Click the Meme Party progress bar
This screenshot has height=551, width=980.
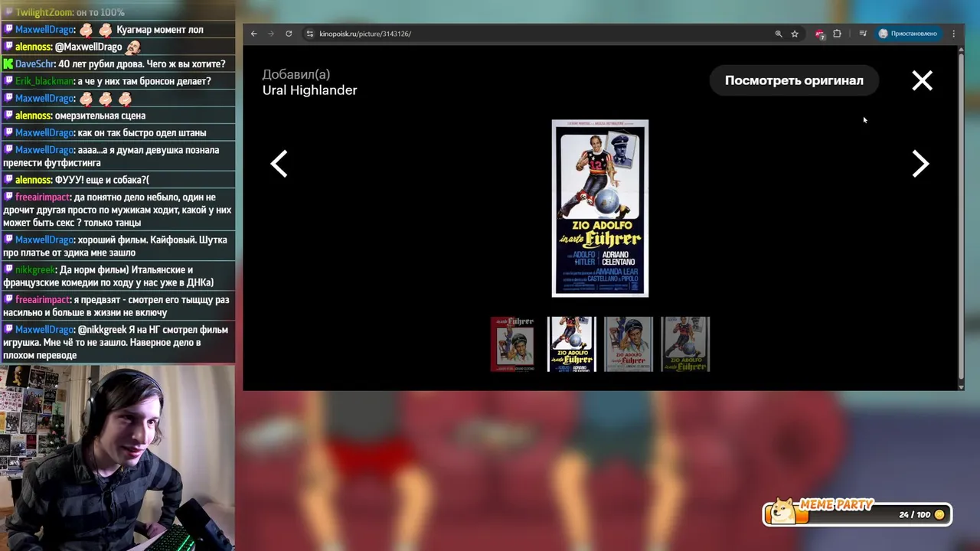(x=857, y=515)
